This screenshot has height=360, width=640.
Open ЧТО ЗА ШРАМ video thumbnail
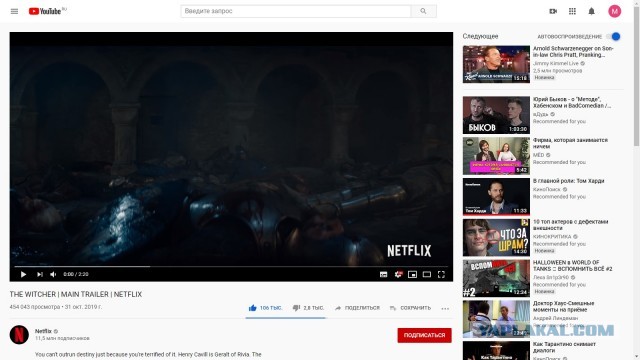[x=496, y=238]
